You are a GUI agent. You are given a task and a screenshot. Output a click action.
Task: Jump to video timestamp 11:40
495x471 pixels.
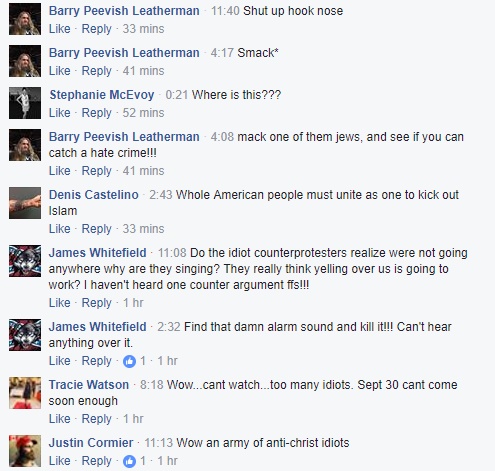tap(225, 11)
